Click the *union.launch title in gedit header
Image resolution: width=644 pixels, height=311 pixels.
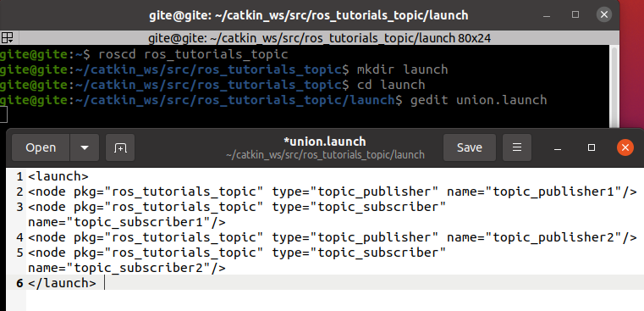(x=324, y=142)
